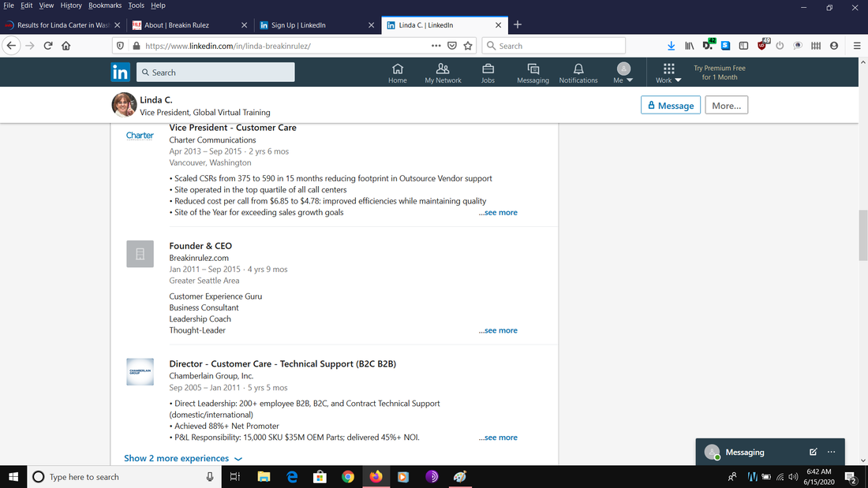The height and width of the screenshot is (488, 868).
Task: Open the Bookmarks menu
Action: (x=105, y=6)
